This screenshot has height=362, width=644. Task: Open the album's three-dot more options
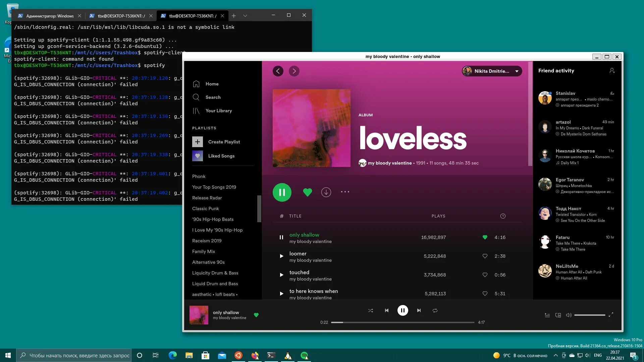click(345, 192)
